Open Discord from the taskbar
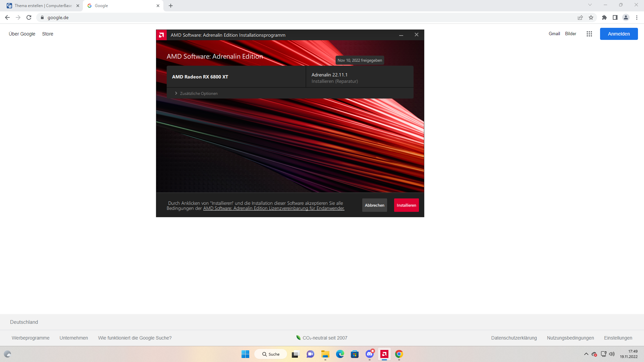The width and height of the screenshot is (644, 362). 370,354
